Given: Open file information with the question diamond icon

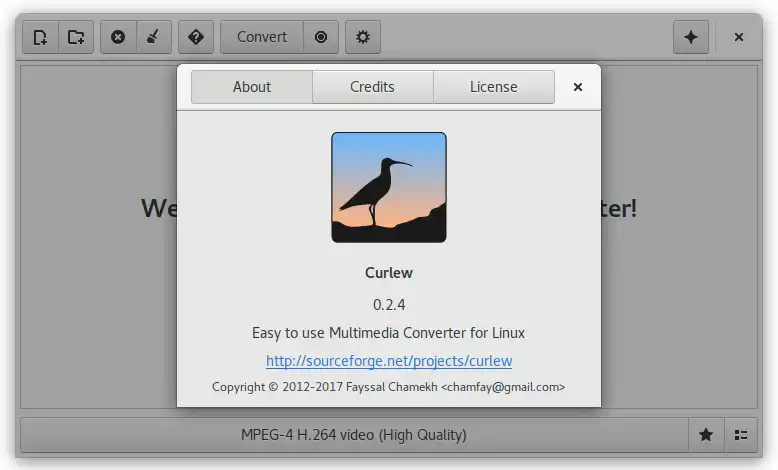Looking at the screenshot, I should (196, 37).
